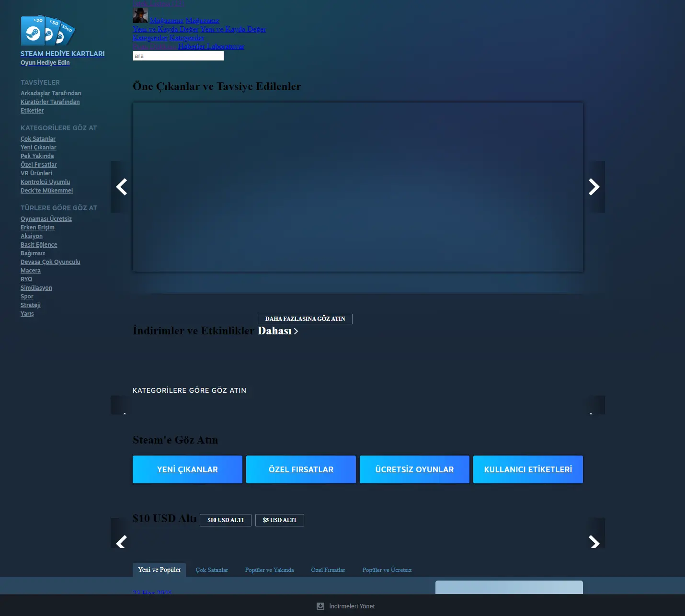Click İndirmeleri Yönet in bottom bar
This screenshot has height=616, width=685.
pos(352,606)
